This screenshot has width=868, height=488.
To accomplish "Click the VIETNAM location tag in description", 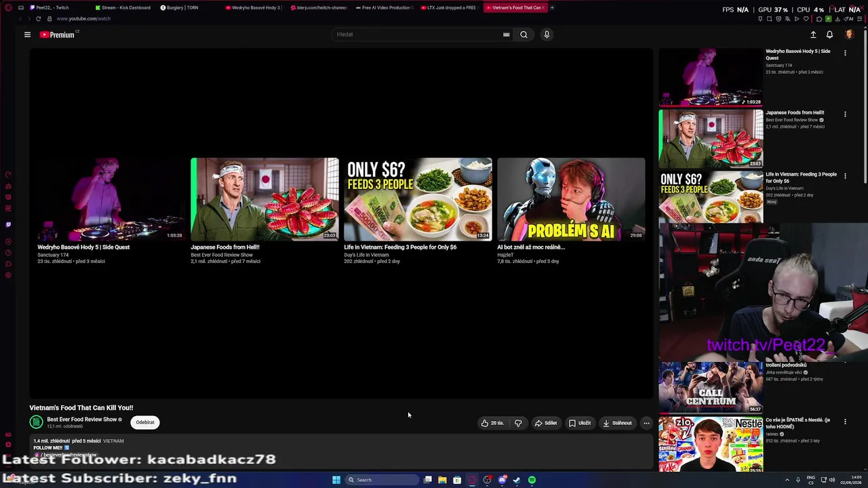I will [113, 441].
